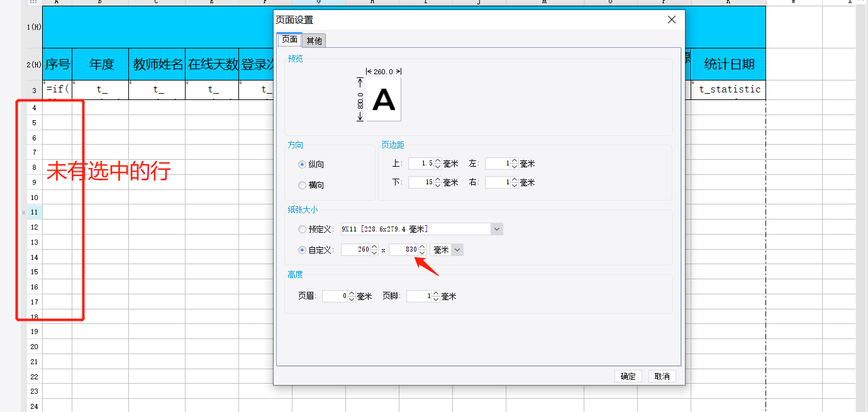Select the 序号 header cell
This screenshot has height=412, width=868.
(57, 64)
